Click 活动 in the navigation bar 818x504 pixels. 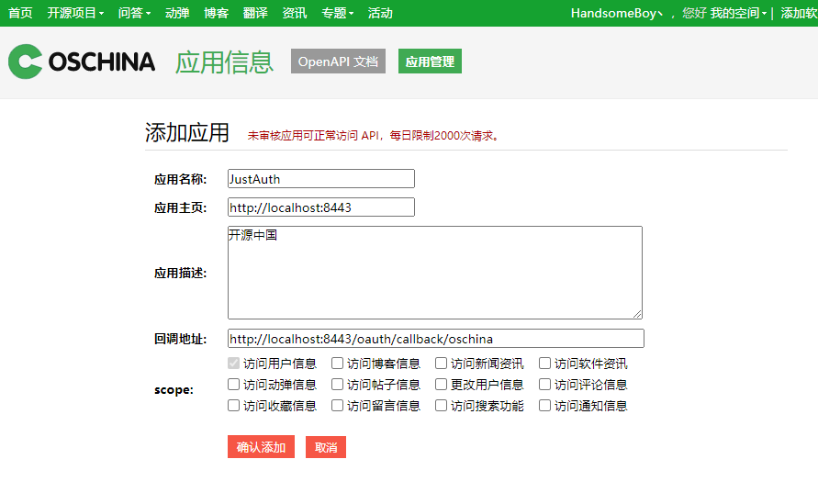pos(380,13)
